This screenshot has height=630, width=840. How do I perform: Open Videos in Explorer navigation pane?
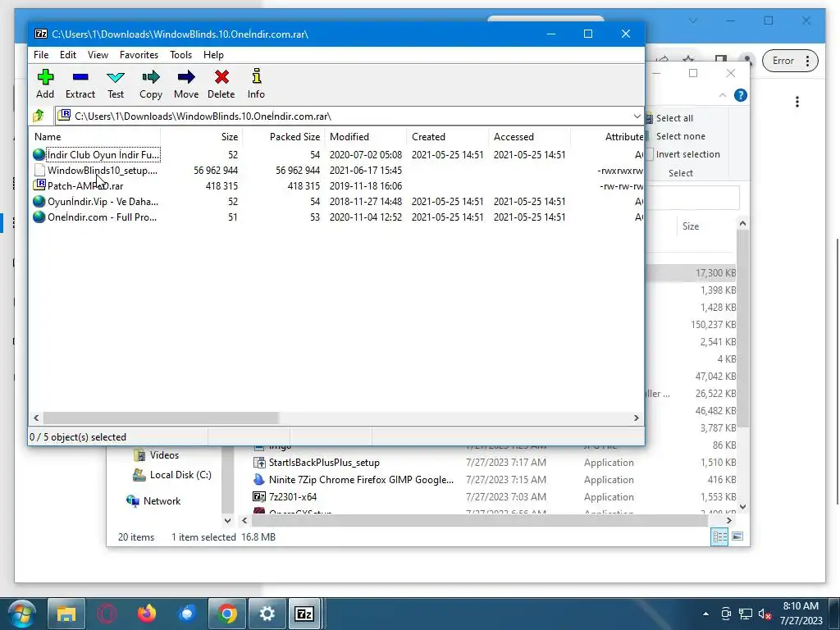pyautogui.click(x=164, y=454)
